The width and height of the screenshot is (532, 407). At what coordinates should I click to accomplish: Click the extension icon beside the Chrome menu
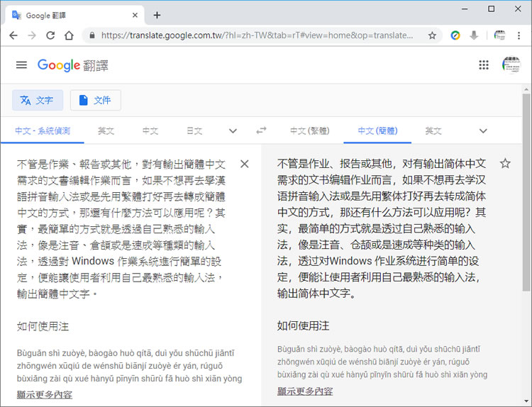click(x=499, y=35)
